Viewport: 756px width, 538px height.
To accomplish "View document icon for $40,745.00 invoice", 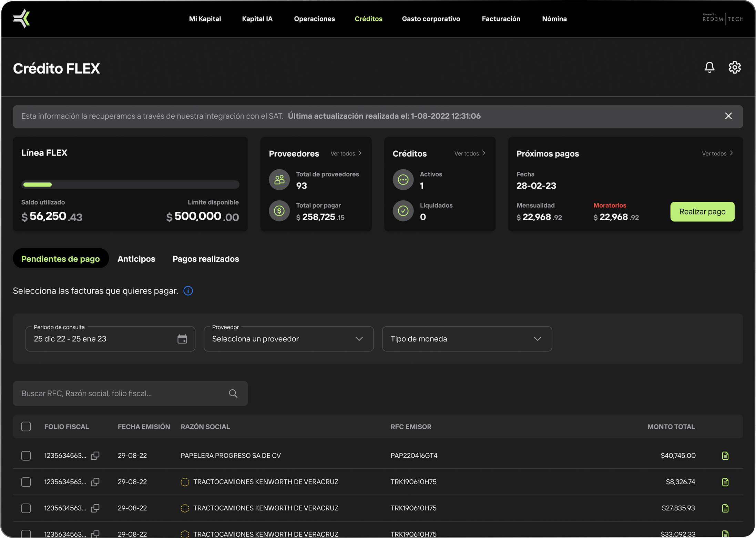I will [725, 456].
